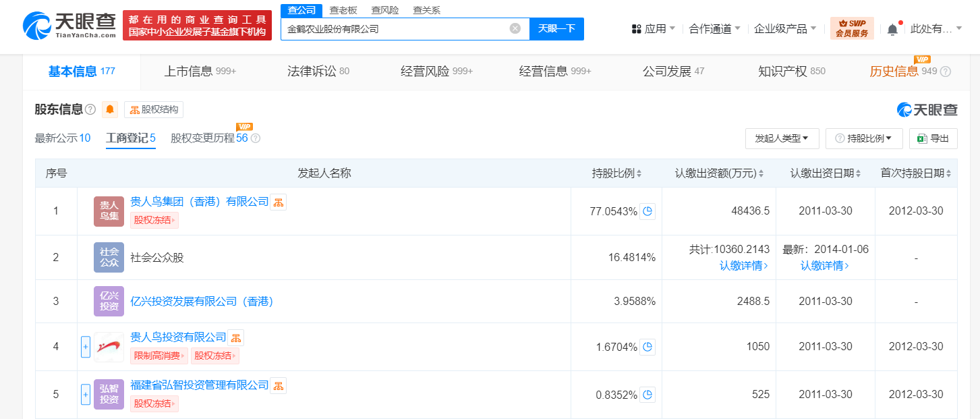Click the 天眼一下 search button
The height and width of the screenshot is (419, 980).
[556, 28]
